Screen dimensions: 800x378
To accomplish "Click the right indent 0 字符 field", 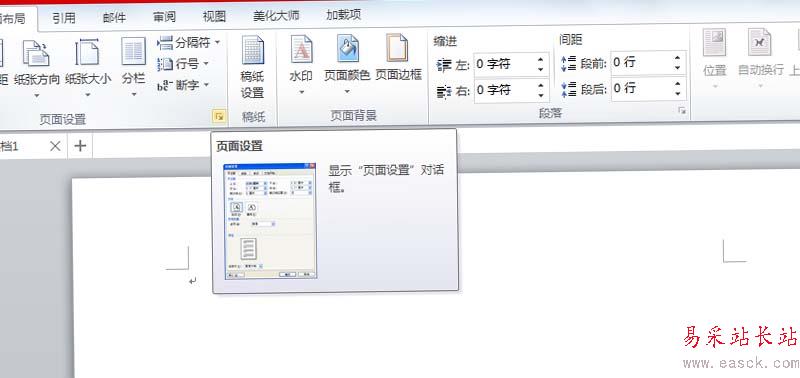I will tap(504, 90).
